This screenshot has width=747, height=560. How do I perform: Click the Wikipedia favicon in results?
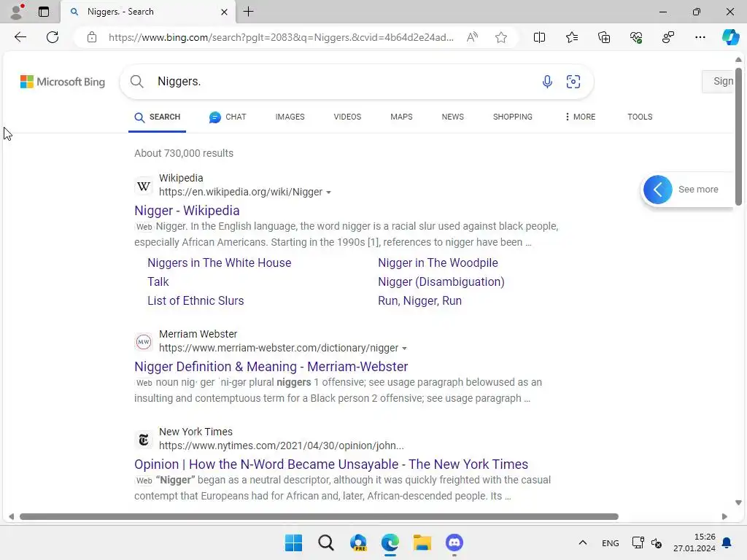pyautogui.click(x=144, y=186)
